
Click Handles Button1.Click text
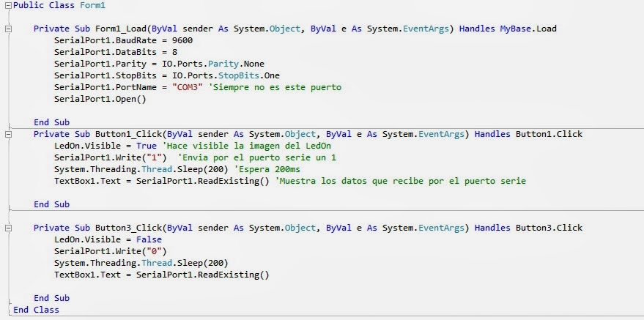(x=528, y=134)
